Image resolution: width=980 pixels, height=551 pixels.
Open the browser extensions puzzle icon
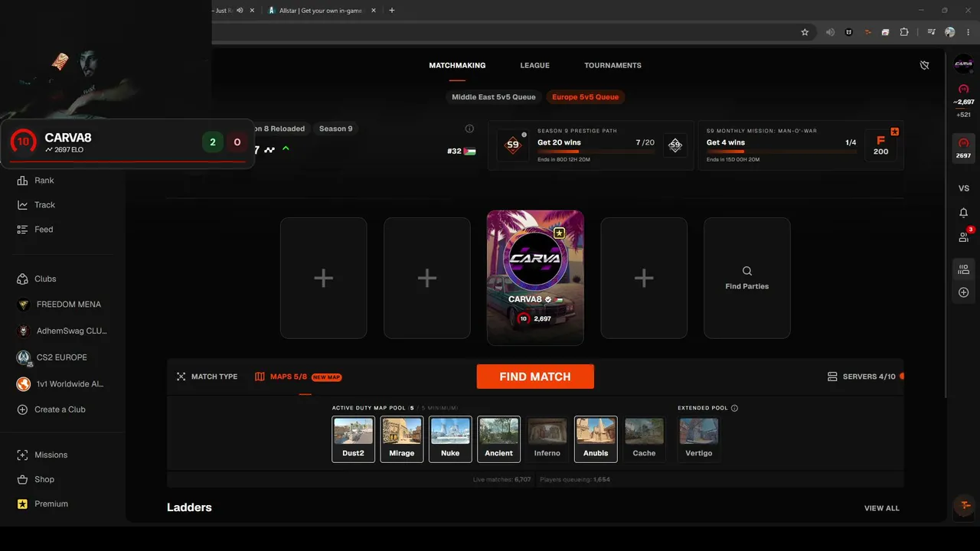coord(904,32)
